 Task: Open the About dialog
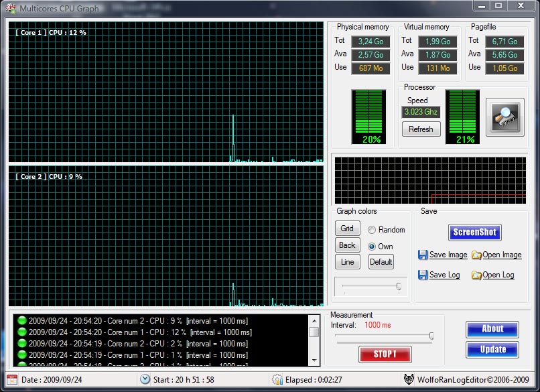[x=492, y=329]
